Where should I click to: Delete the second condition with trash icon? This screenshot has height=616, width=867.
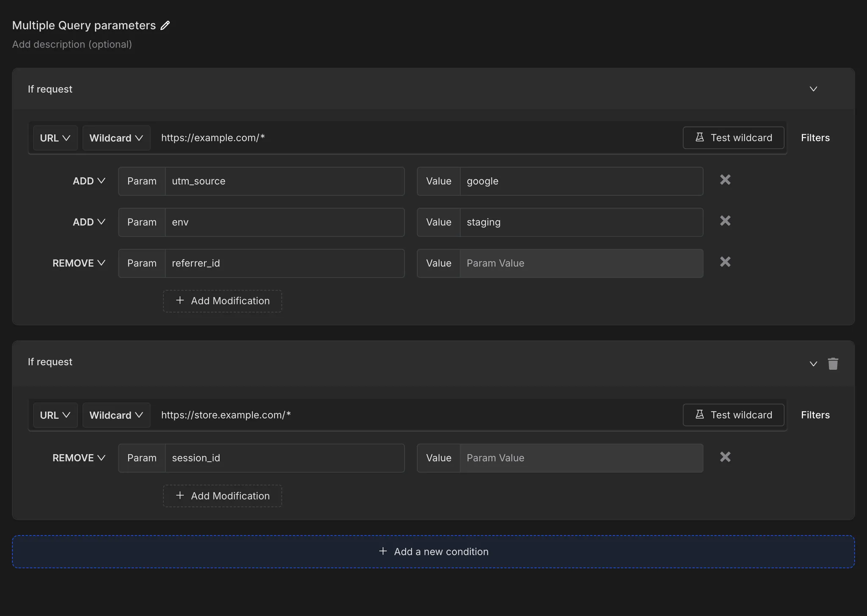tap(833, 364)
